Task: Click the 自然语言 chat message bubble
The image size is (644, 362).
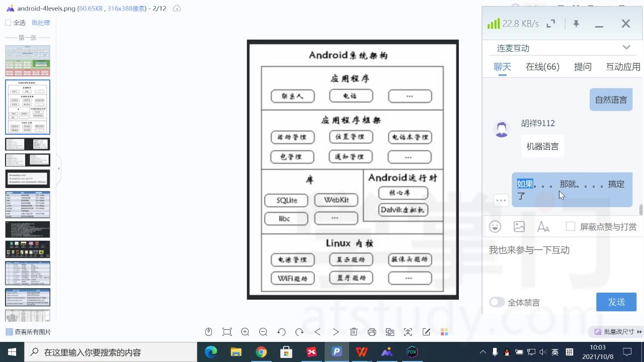Action: 611,100
